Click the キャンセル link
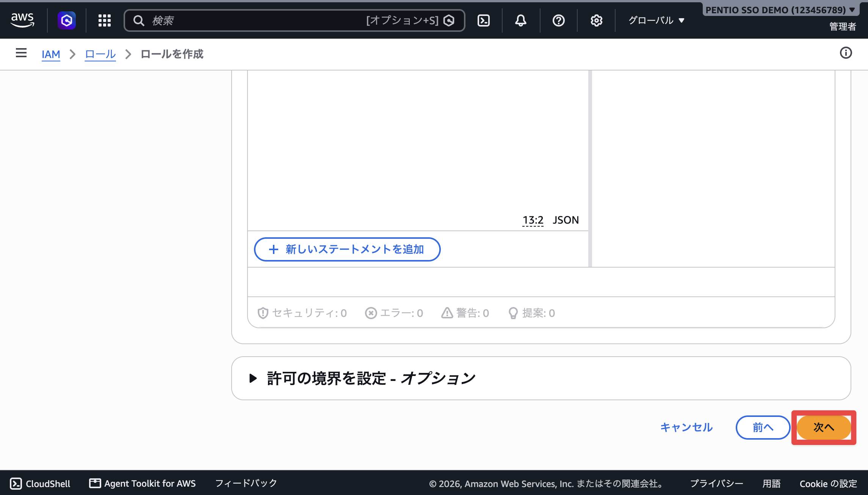Viewport: 868px width, 495px height. [686, 428]
